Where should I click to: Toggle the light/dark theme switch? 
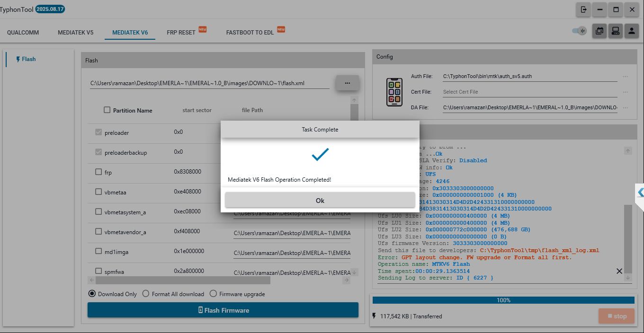coord(579,31)
